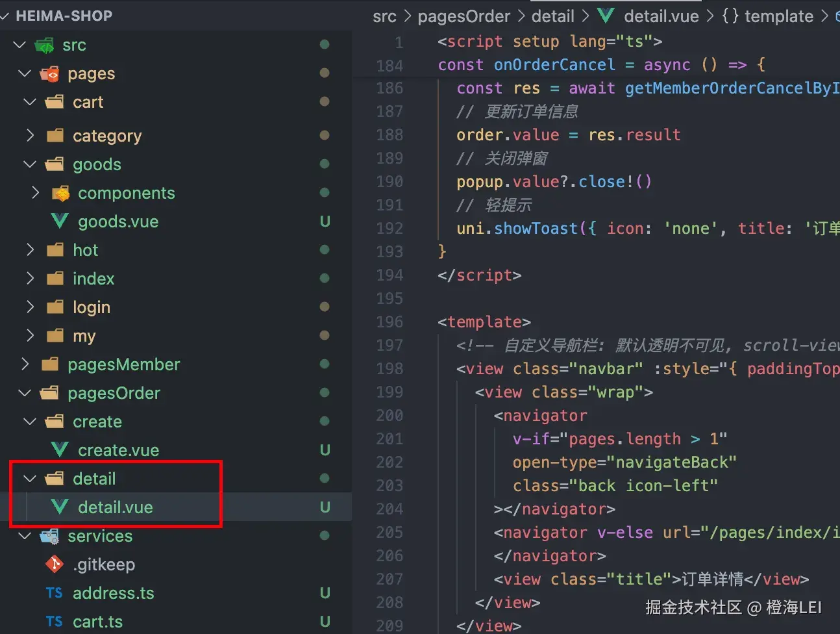Screen dimensions: 840x634
Task: Click the Vue icon of create.vue
Action: tap(60, 450)
